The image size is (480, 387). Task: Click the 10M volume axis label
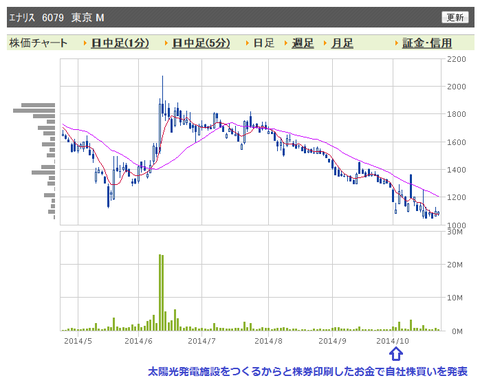[455, 298]
